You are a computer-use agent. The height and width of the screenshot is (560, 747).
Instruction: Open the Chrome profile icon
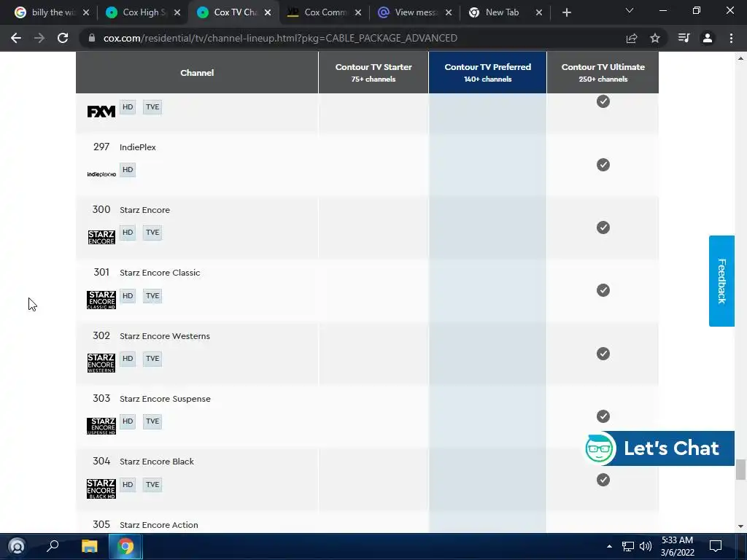[708, 38]
